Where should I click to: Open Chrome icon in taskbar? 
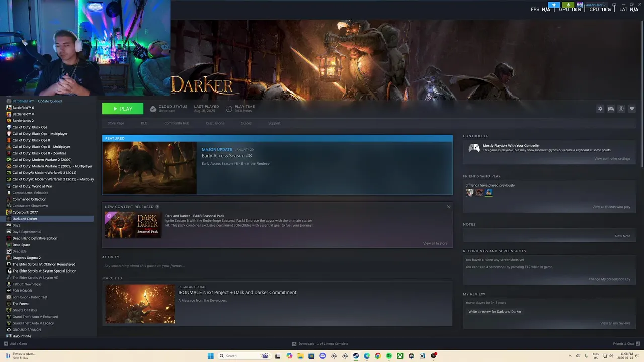point(378,356)
